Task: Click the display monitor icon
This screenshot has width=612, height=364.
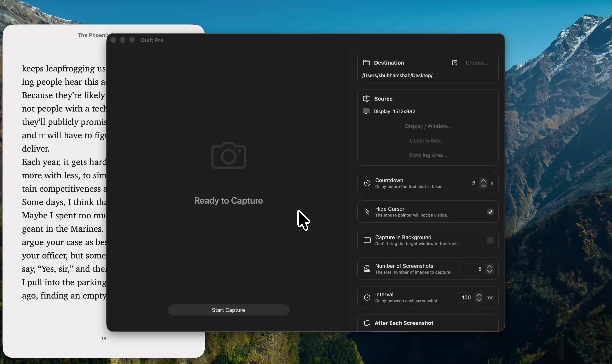Action: (x=366, y=111)
